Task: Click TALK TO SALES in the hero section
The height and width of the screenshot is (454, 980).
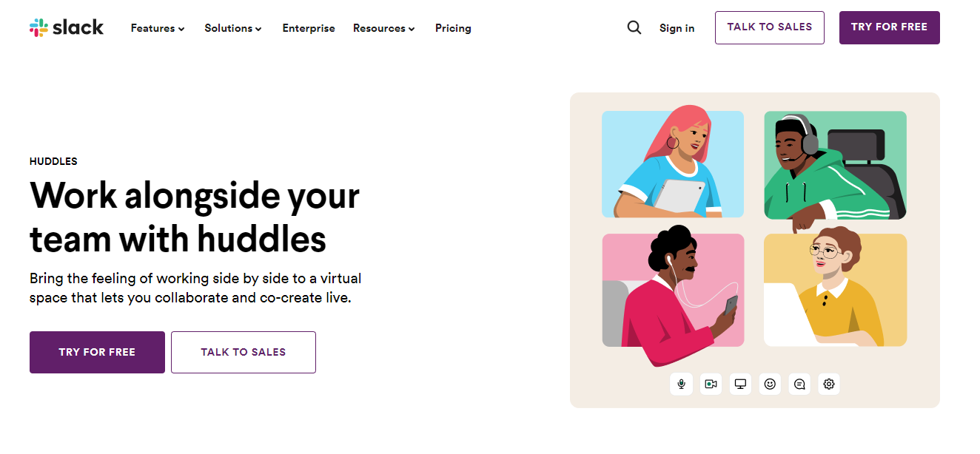Action: [243, 352]
